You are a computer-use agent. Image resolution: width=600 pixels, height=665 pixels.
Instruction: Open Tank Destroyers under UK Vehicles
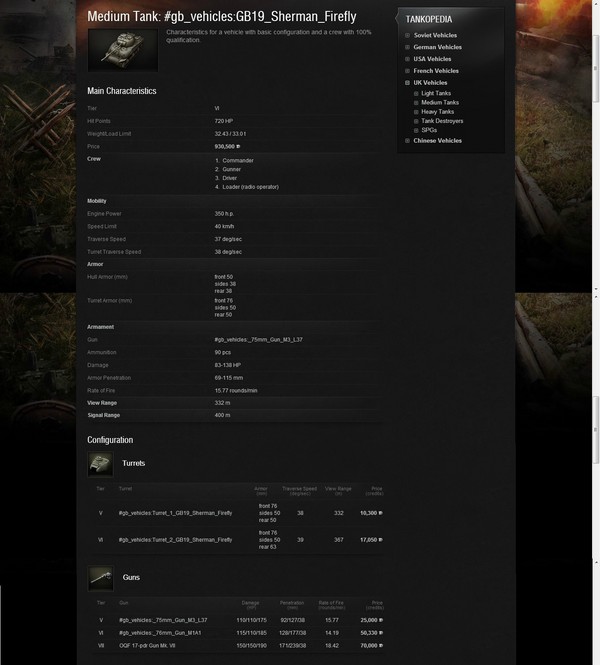[443, 121]
